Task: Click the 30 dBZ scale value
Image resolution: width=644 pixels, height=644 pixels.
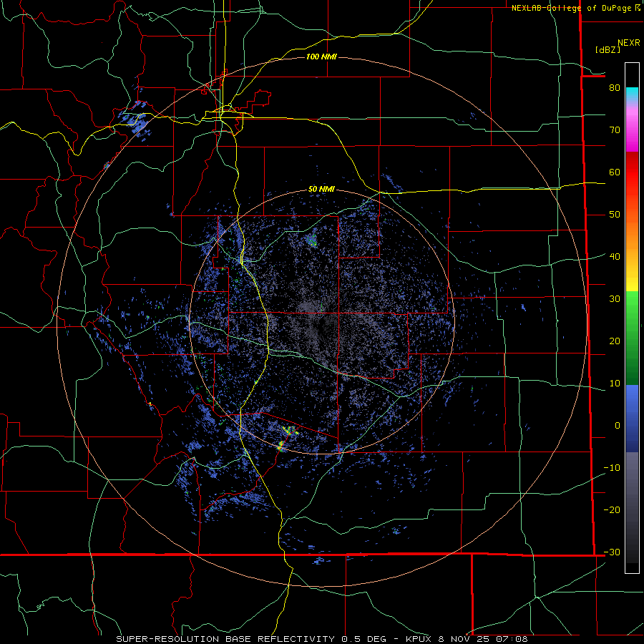Action: (x=615, y=298)
